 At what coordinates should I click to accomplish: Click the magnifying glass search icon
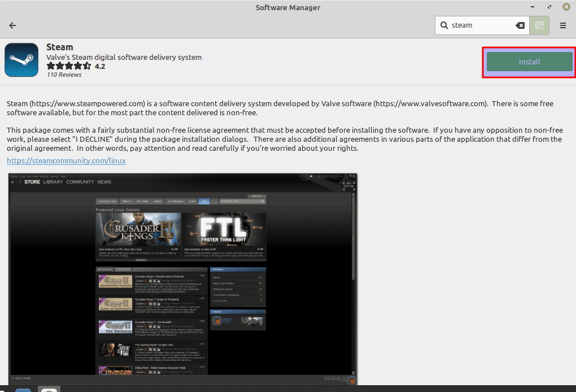coord(444,25)
